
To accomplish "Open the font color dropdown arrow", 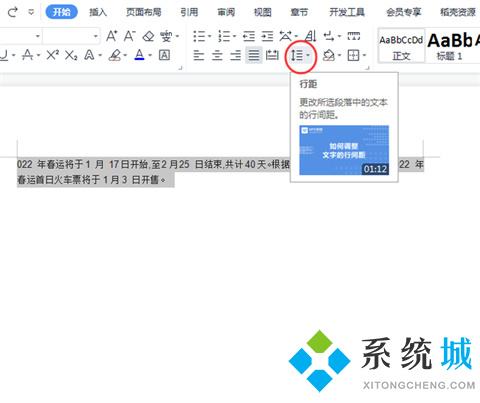I will [x=150, y=55].
